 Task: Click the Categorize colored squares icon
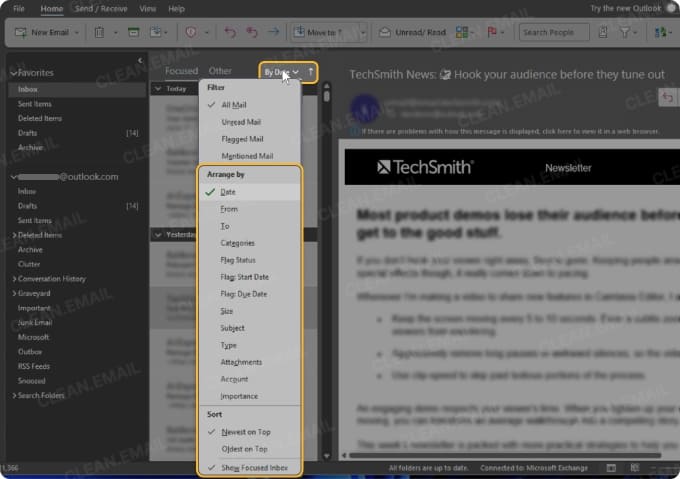point(461,33)
